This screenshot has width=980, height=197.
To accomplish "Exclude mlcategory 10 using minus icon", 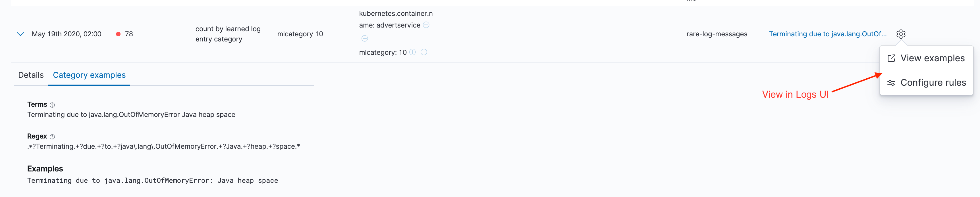I will coord(424,52).
